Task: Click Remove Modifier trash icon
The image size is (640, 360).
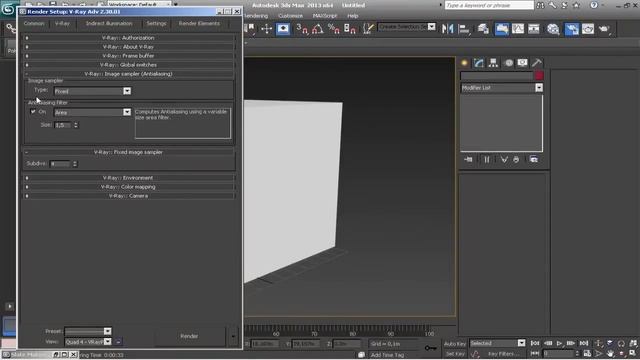Action: click(x=516, y=159)
